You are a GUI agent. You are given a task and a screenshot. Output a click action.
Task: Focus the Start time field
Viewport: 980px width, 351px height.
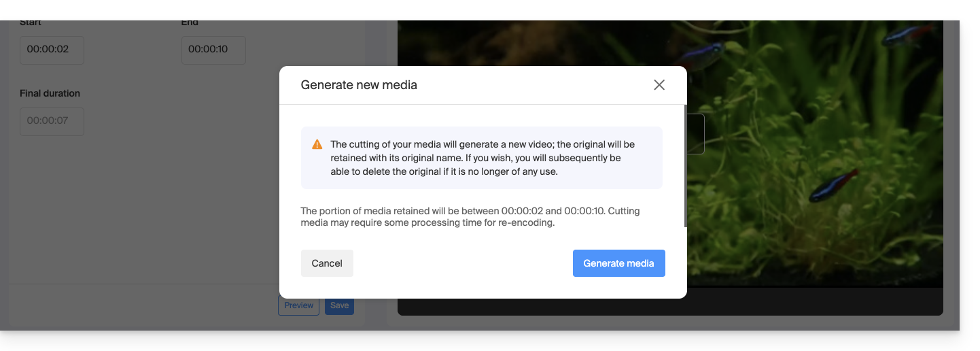click(52, 50)
